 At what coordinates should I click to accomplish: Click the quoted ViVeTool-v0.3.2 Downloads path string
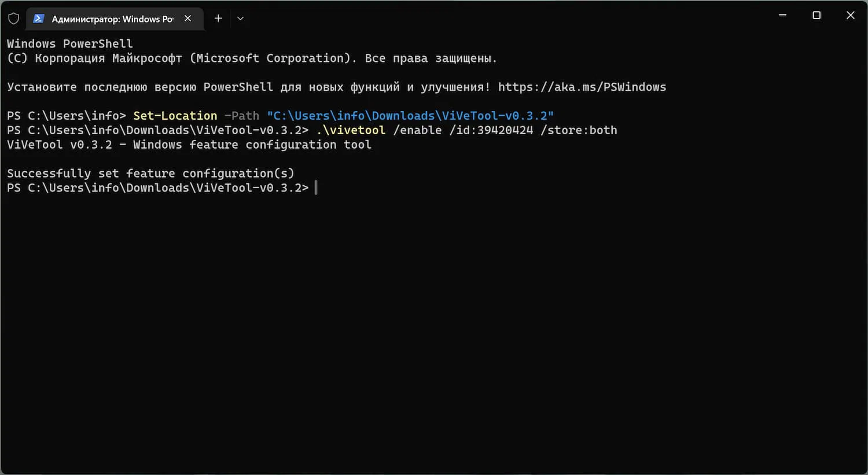[x=410, y=116]
